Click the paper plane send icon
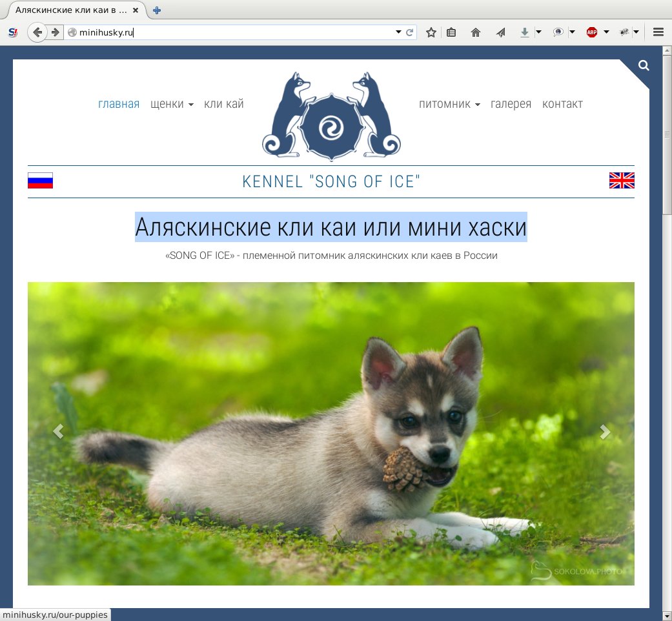Image resolution: width=672 pixels, height=621 pixels. coord(500,32)
